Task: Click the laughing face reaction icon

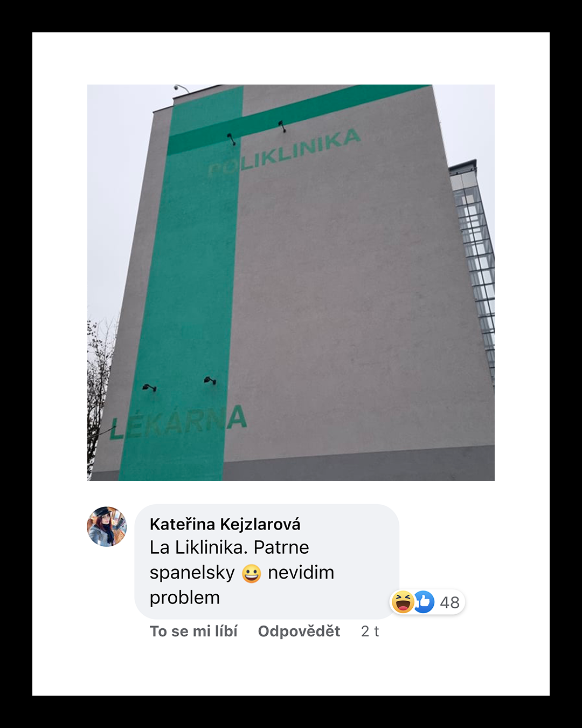Action: [x=403, y=602]
